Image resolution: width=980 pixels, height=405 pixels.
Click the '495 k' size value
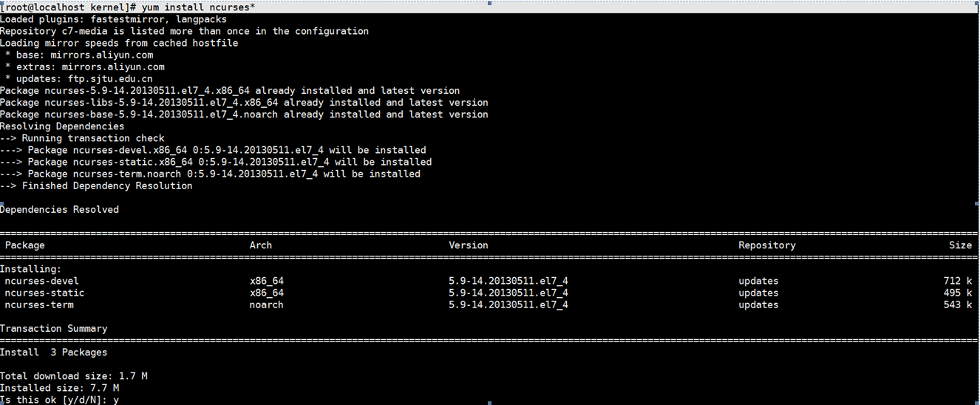(x=958, y=293)
